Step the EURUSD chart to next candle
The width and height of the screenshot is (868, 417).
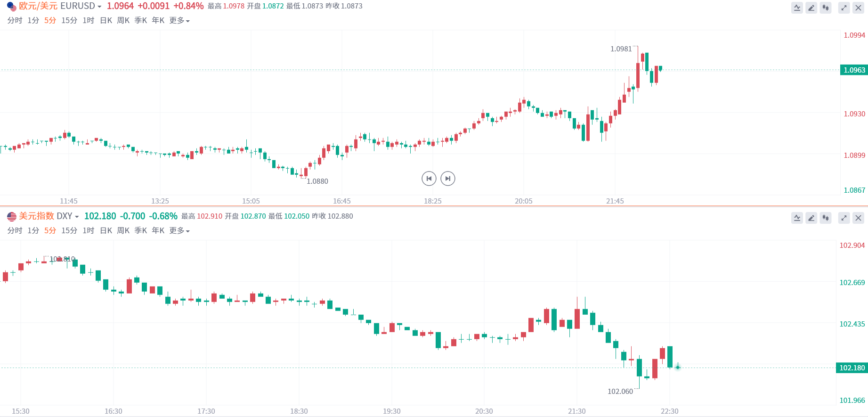click(x=448, y=179)
